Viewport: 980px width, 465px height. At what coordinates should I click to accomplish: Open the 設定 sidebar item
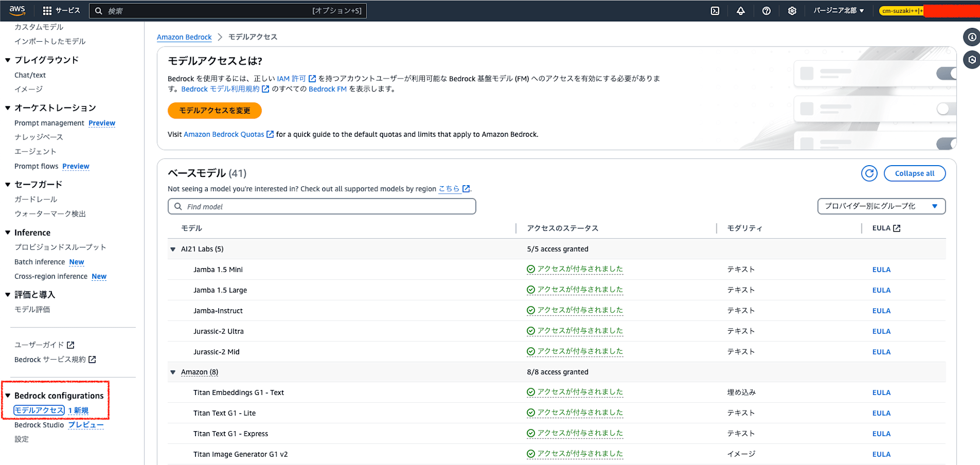pyautogui.click(x=22, y=440)
